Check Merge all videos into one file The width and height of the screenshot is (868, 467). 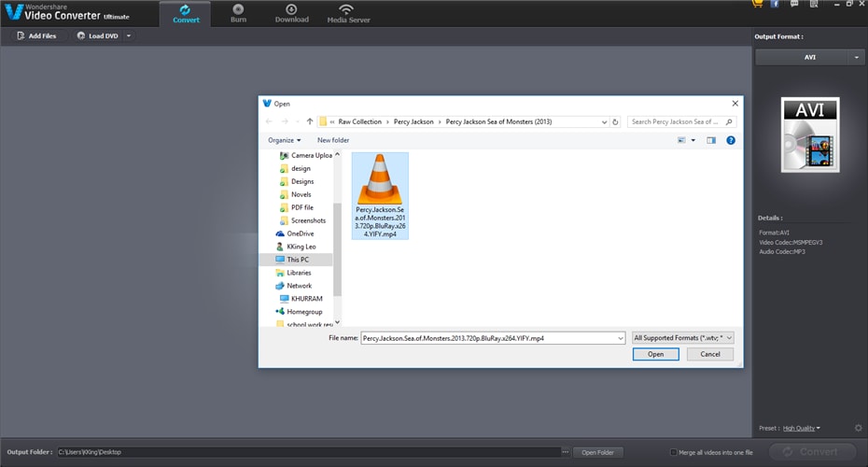tap(674, 452)
